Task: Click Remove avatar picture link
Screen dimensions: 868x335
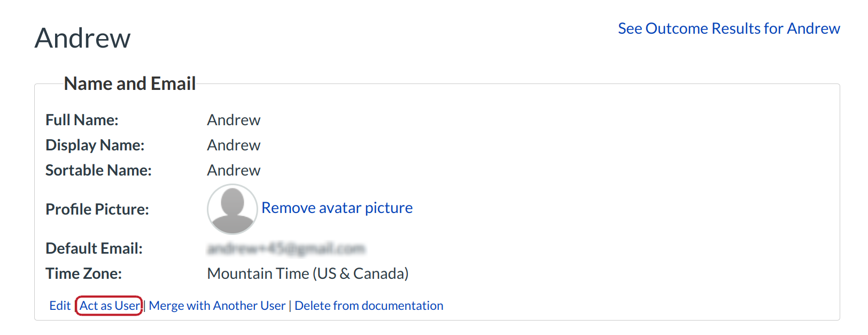Action: (x=337, y=208)
